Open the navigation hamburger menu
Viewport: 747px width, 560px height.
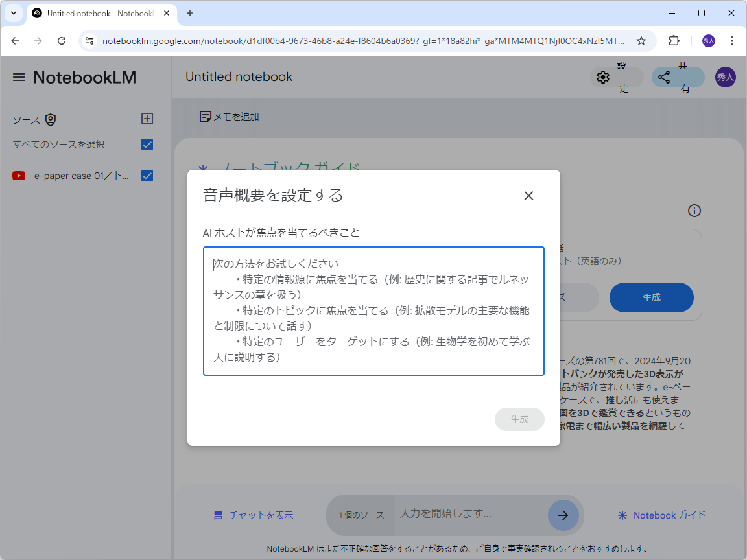click(x=18, y=76)
